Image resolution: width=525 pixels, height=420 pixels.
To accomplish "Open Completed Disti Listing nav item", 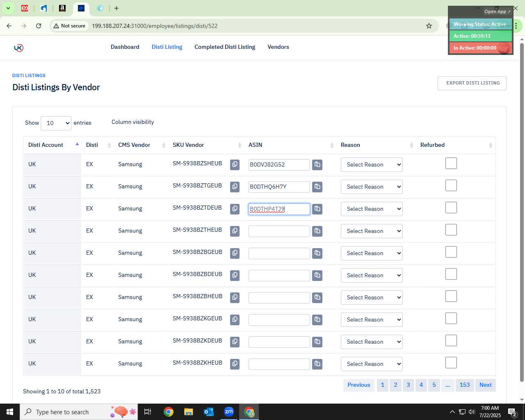I will coord(225,47).
